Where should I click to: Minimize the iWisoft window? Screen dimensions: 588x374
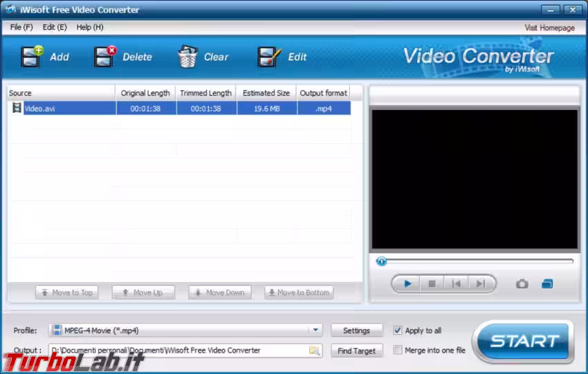coord(550,10)
